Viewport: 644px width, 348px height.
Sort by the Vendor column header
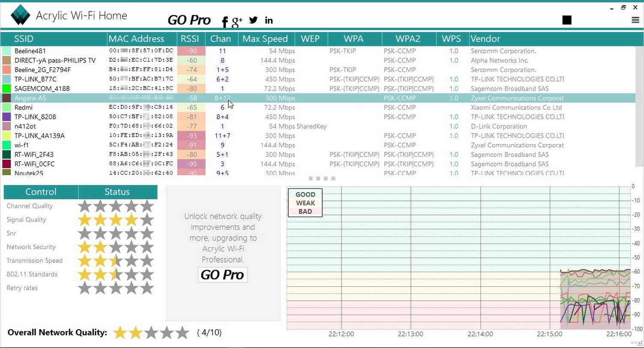coord(556,39)
